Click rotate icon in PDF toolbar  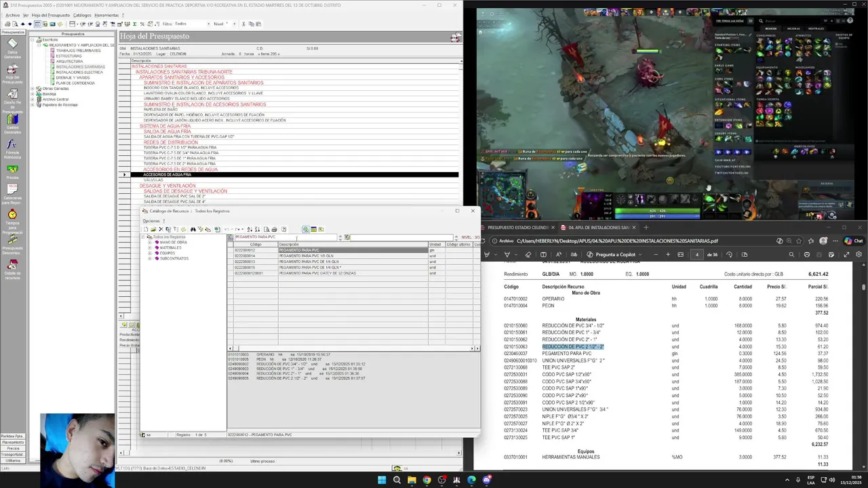coord(729,254)
